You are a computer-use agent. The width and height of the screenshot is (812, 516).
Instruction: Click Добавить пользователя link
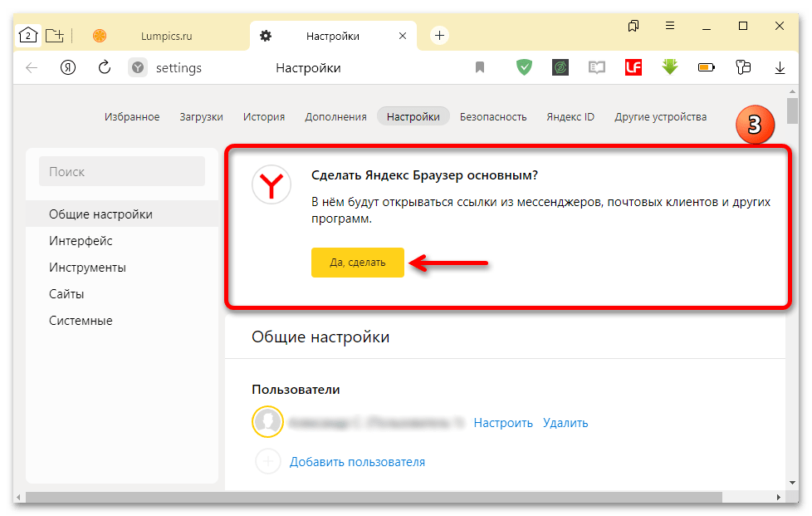tap(357, 462)
